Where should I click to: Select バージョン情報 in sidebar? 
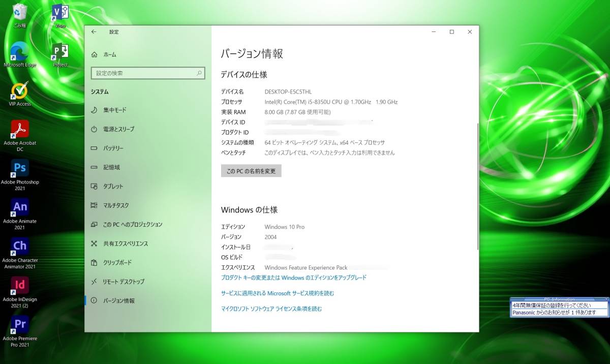click(148, 300)
